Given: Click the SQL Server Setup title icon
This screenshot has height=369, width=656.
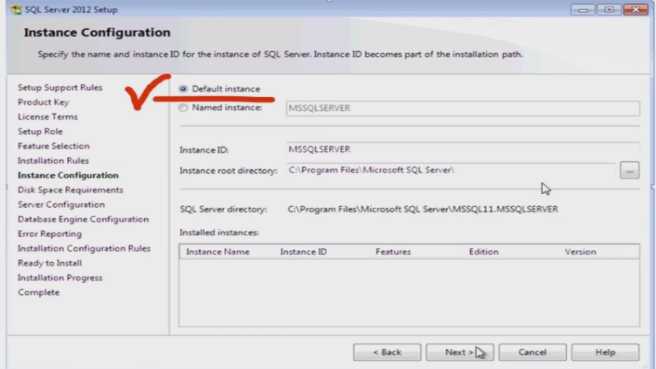Looking at the screenshot, I should click(16, 9).
